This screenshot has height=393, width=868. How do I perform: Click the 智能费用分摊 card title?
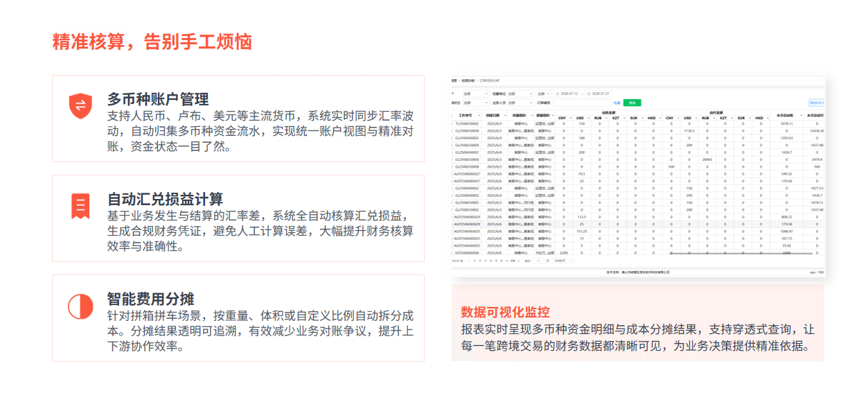(x=150, y=299)
